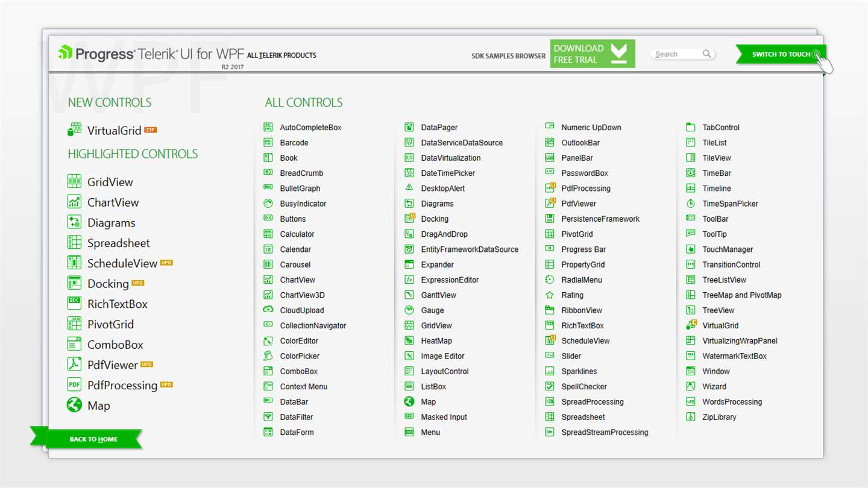The height and width of the screenshot is (488, 868).
Task: Select the RibbonView control link
Action: tap(582, 310)
